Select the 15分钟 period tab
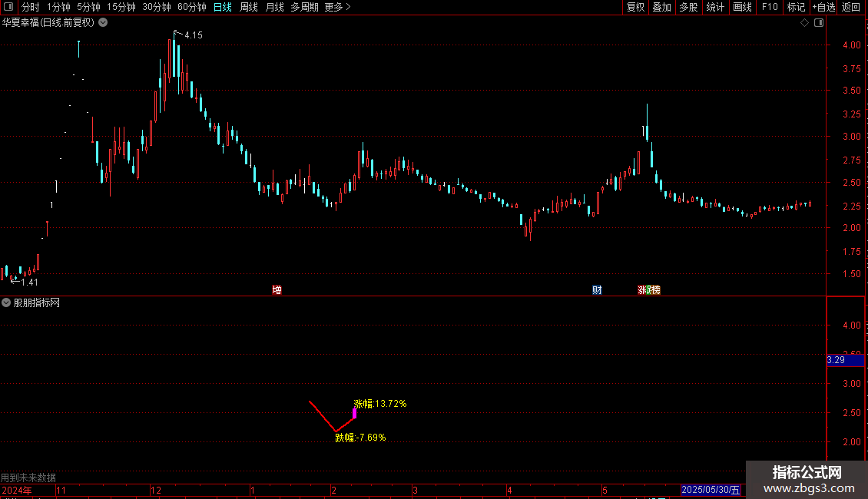This screenshot has width=868, height=499. click(x=121, y=7)
